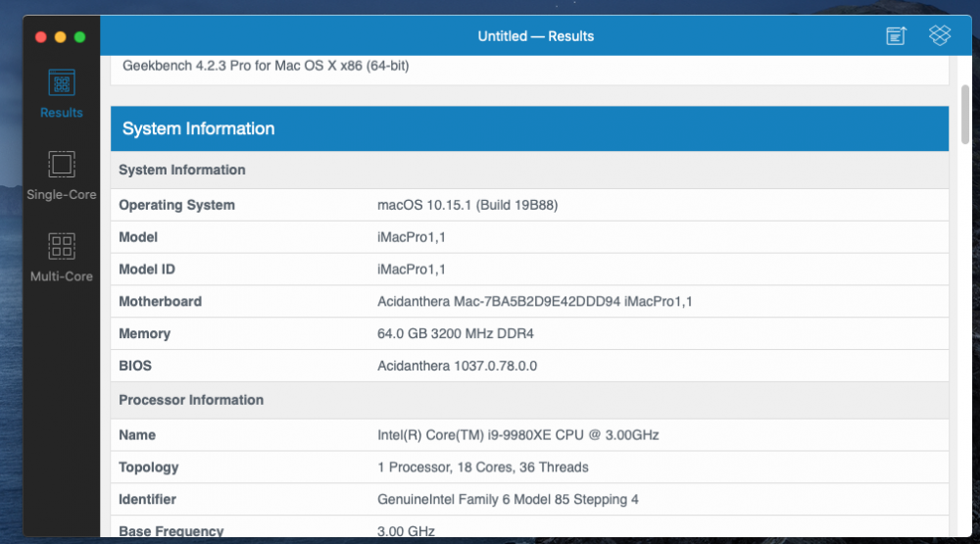The width and height of the screenshot is (980, 544).
Task: Click the 'macOS 10.15.1 (Build 19B88)' value
Action: [467, 205]
